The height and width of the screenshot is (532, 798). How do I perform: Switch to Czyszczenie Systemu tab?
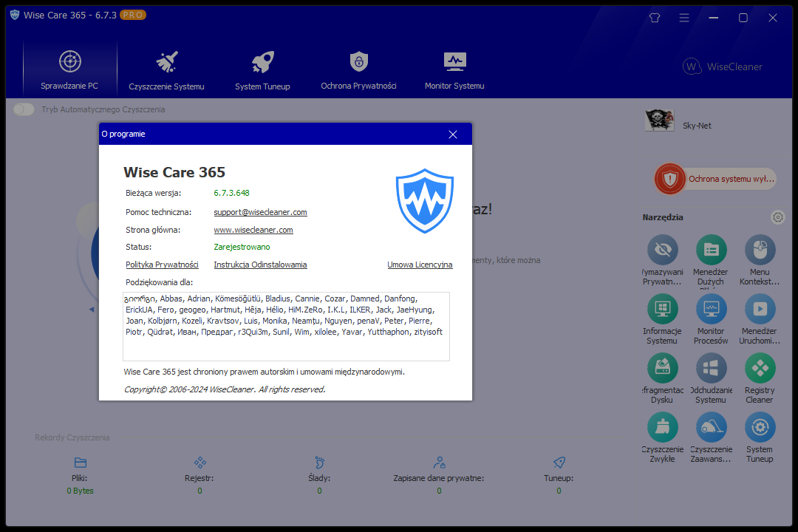click(x=166, y=70)
